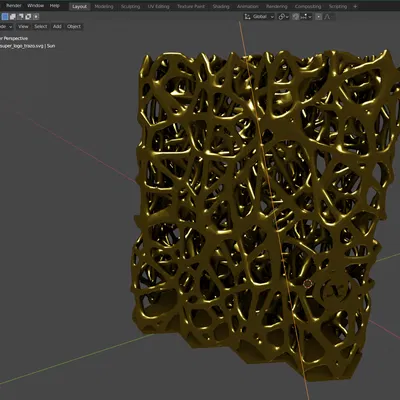
Task: Add a new workspace with plus button
Action: pos(355,6)
